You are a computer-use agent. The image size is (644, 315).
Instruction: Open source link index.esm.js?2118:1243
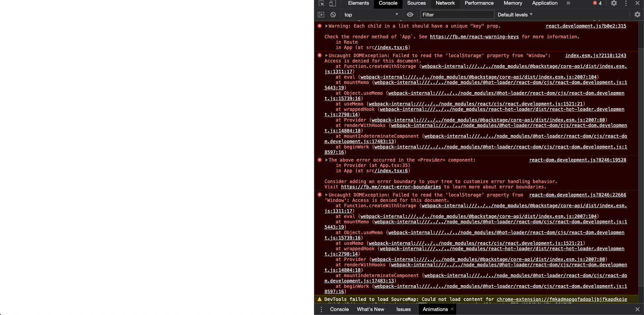595,55
